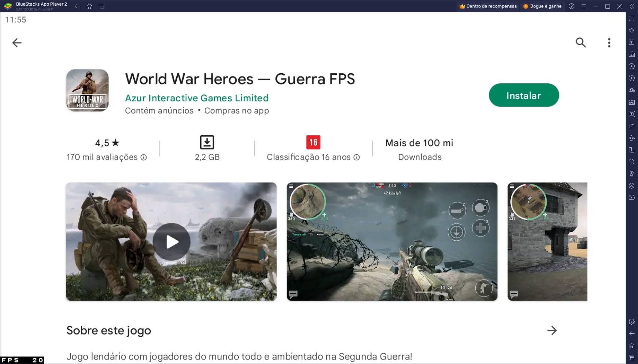Click the Jogo lendário description text
Screen dimensions: 638x364
click(239, 357)
